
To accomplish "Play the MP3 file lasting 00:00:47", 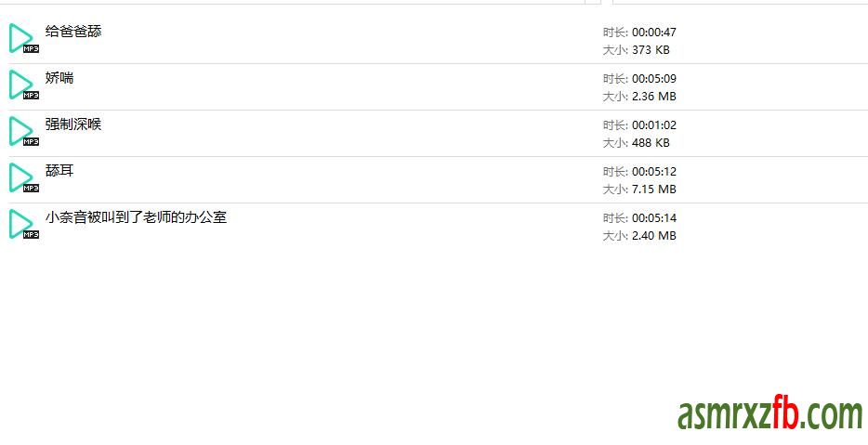I will [24, 38].
